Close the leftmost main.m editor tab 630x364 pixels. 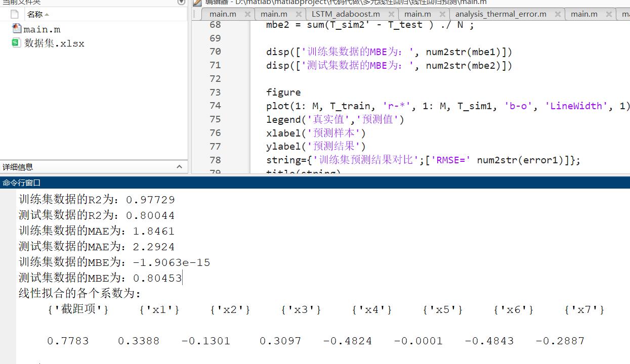(x=247, y=14)
